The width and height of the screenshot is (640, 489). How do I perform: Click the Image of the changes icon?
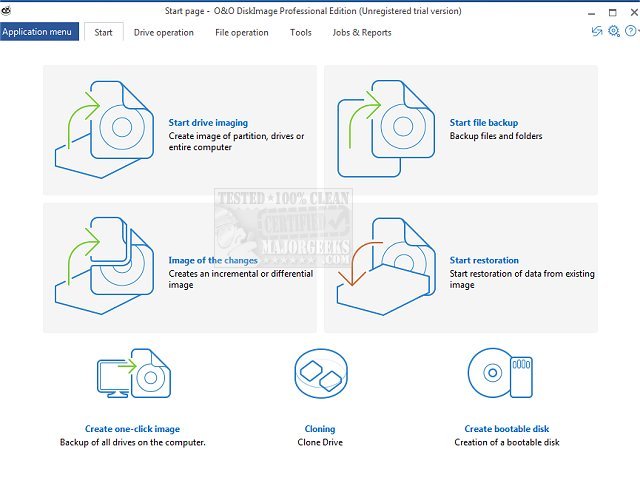click(x=104, y=266)
